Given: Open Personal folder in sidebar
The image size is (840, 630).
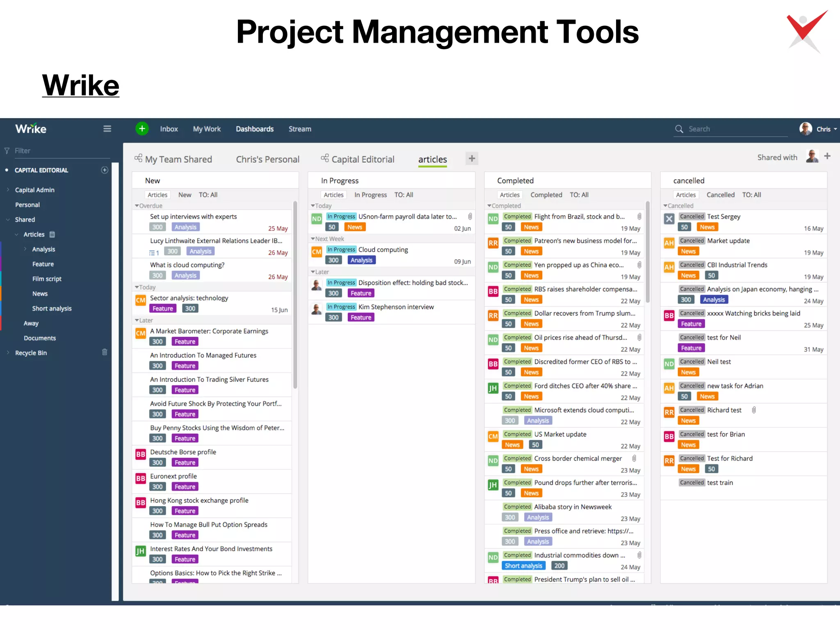Looking at the screenshot, I should tap(27, 204).
